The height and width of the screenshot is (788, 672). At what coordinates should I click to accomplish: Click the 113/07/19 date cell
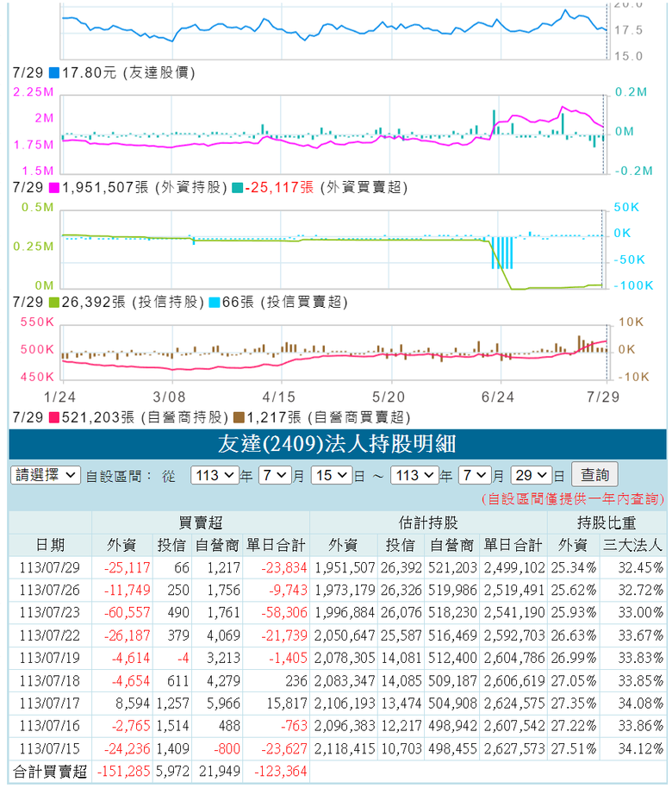pos(50,658)
